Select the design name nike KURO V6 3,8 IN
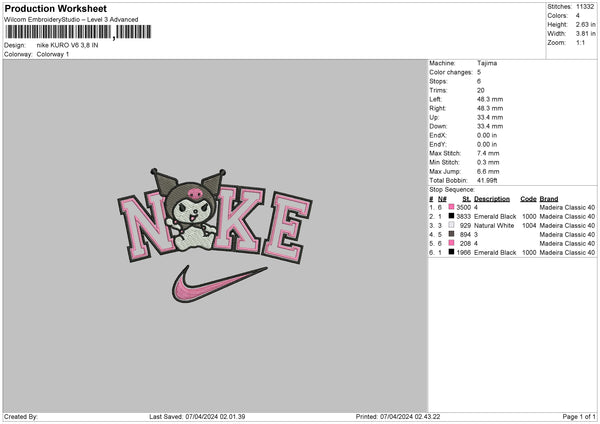 [x=67, y=45]
